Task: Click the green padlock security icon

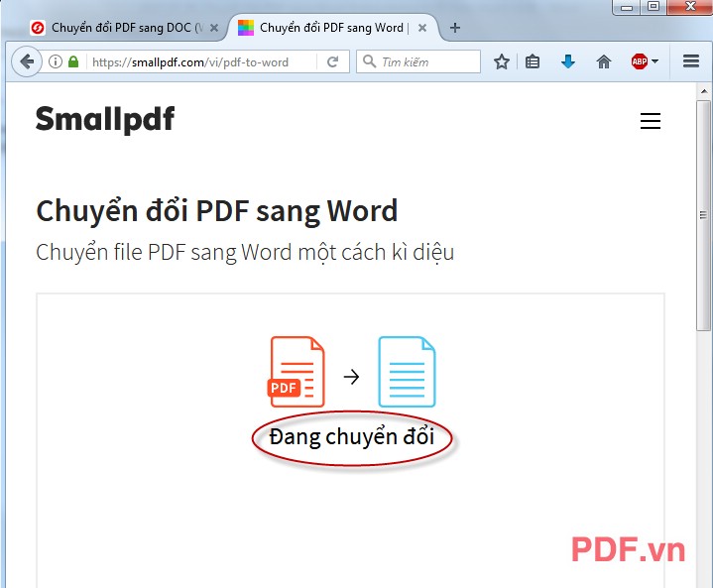Action: (x=73, y=61)
